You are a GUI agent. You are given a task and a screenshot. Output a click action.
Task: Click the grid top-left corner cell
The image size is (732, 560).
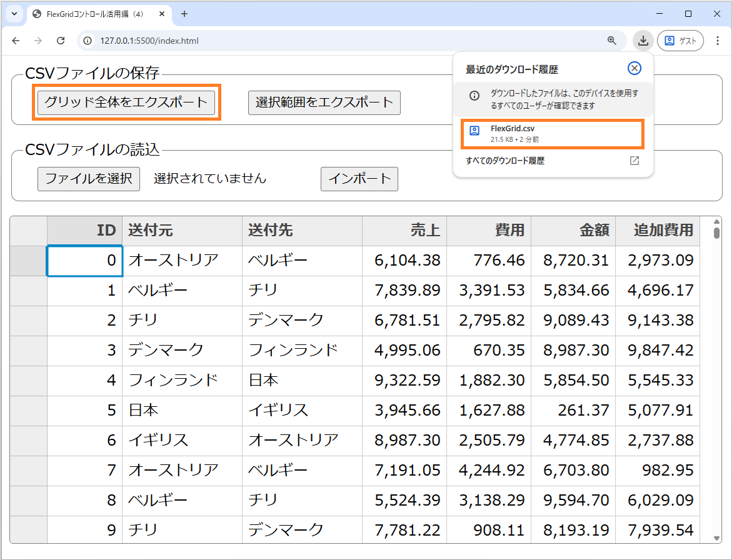tap(29, 231)
